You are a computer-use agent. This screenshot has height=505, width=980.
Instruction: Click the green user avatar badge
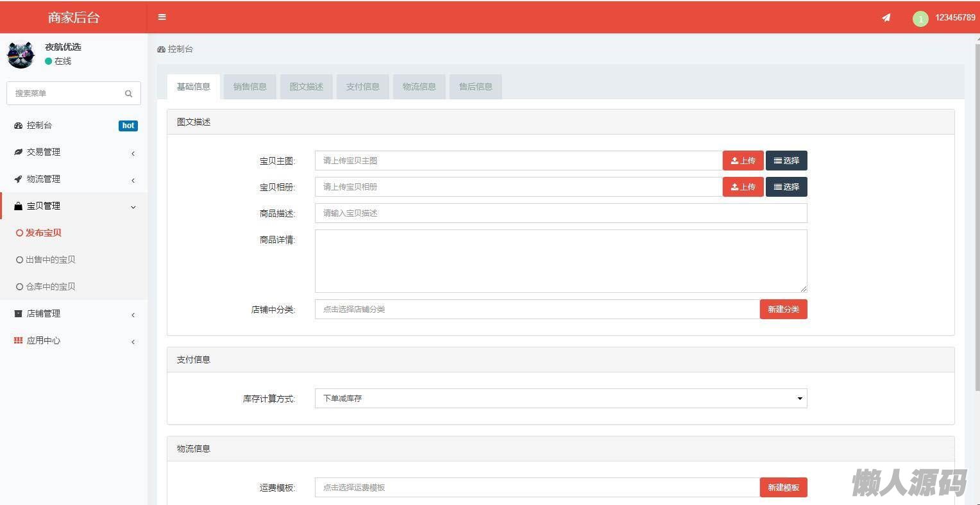920,19
